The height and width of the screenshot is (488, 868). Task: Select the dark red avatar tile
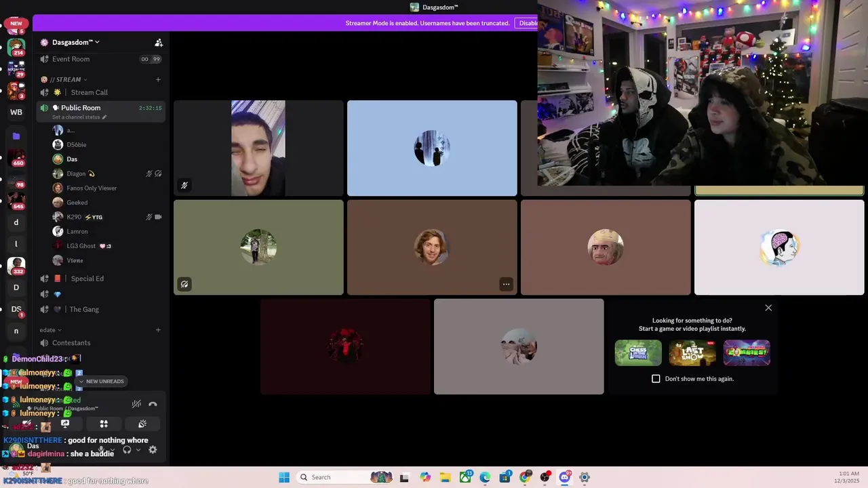click(x=345, y=346)
